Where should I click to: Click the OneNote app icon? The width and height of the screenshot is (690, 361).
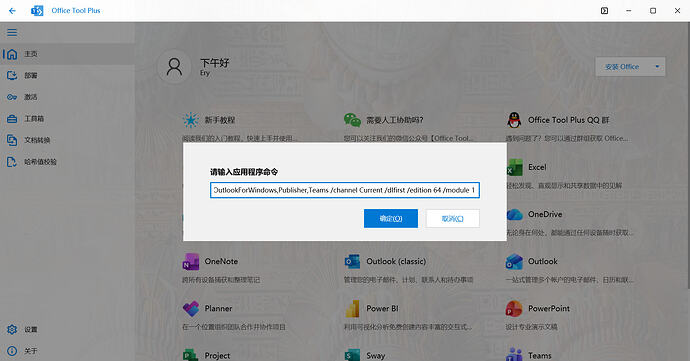(191, 262)
